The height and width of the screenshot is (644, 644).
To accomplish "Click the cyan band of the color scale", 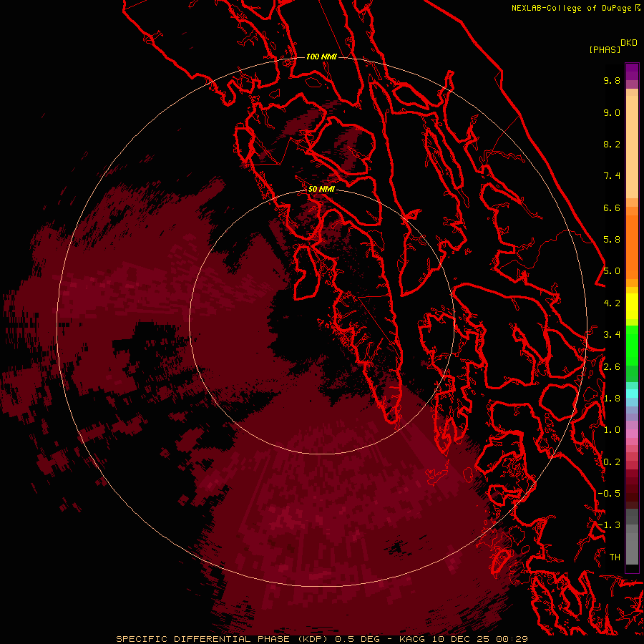I will click(x=632, y=394).
